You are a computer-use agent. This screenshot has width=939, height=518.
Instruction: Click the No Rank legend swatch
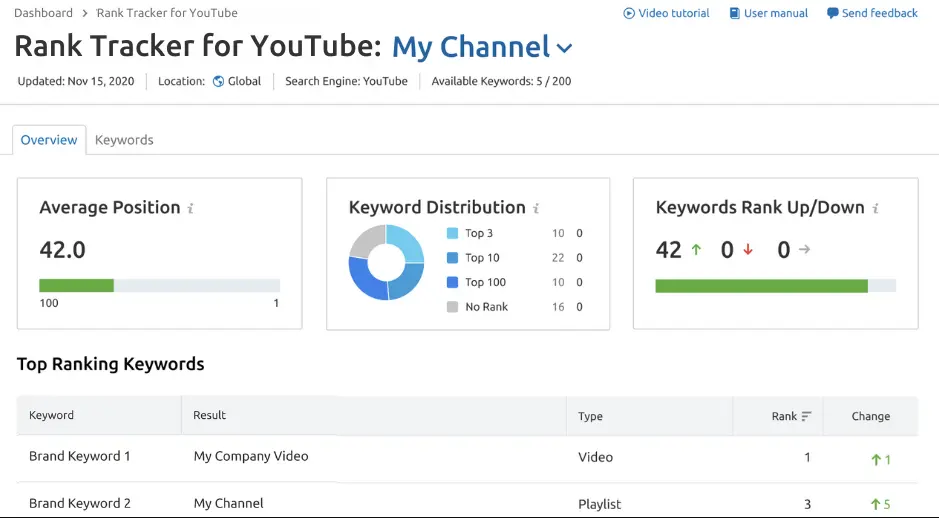click(452, 307)
